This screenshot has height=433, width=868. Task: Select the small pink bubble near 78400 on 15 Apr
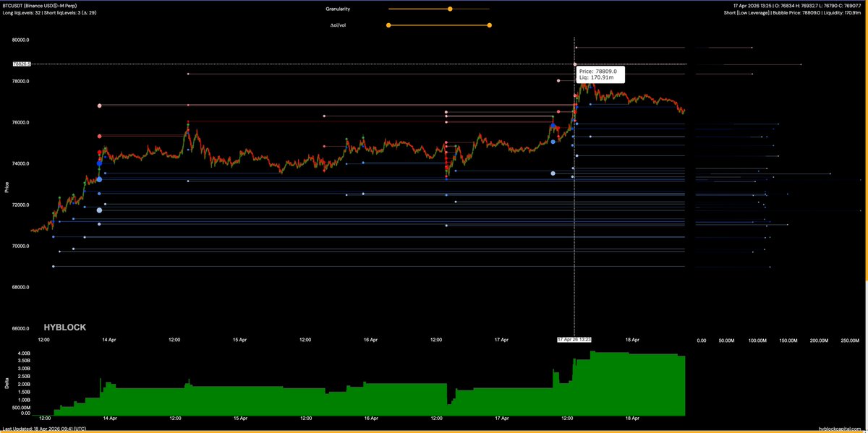click(188, 74)
